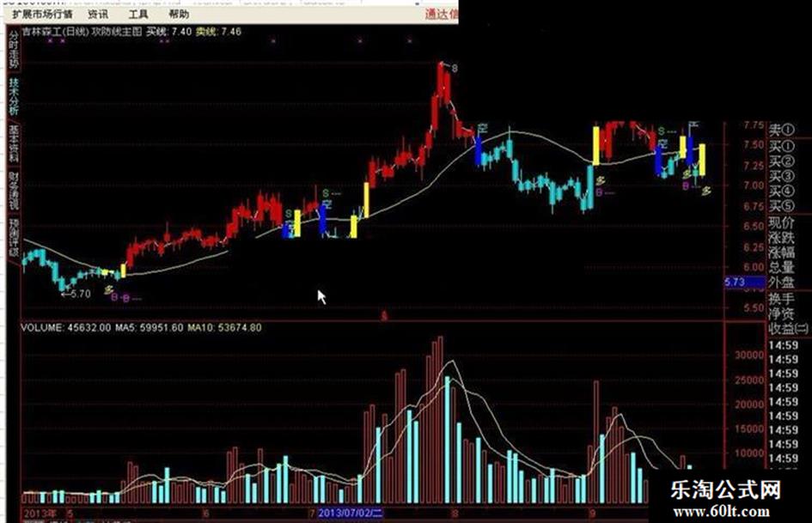Click the 买① quote row

pyautogui.click(x=781, y=146)
